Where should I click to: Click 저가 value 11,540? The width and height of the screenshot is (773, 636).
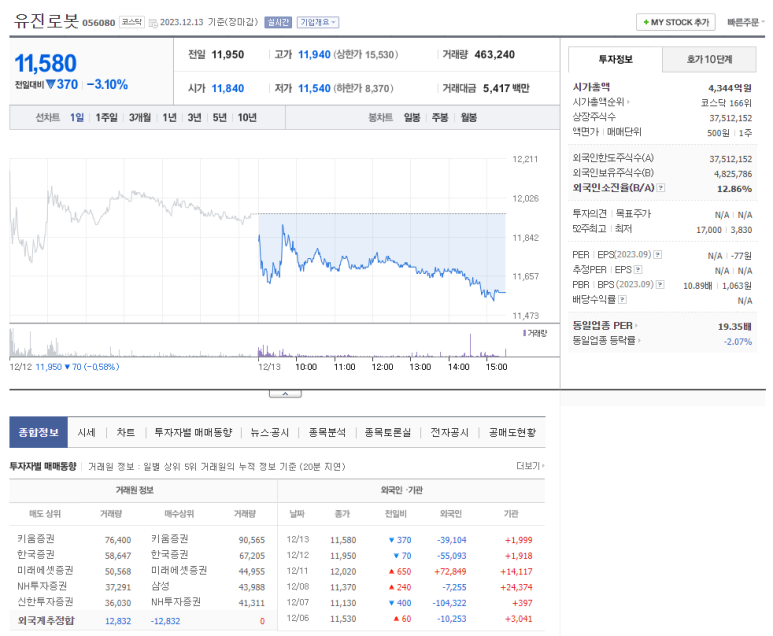(314, 88)
